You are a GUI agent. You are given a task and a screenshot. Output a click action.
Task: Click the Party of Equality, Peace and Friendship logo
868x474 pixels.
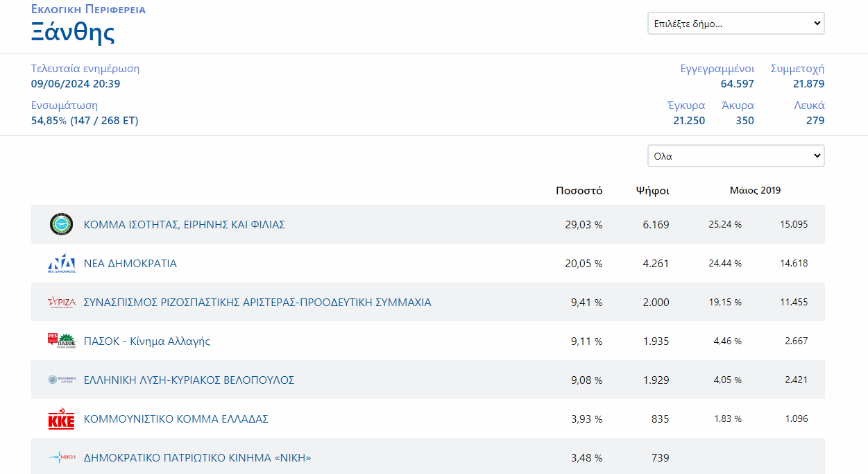(x=61, y=224)
